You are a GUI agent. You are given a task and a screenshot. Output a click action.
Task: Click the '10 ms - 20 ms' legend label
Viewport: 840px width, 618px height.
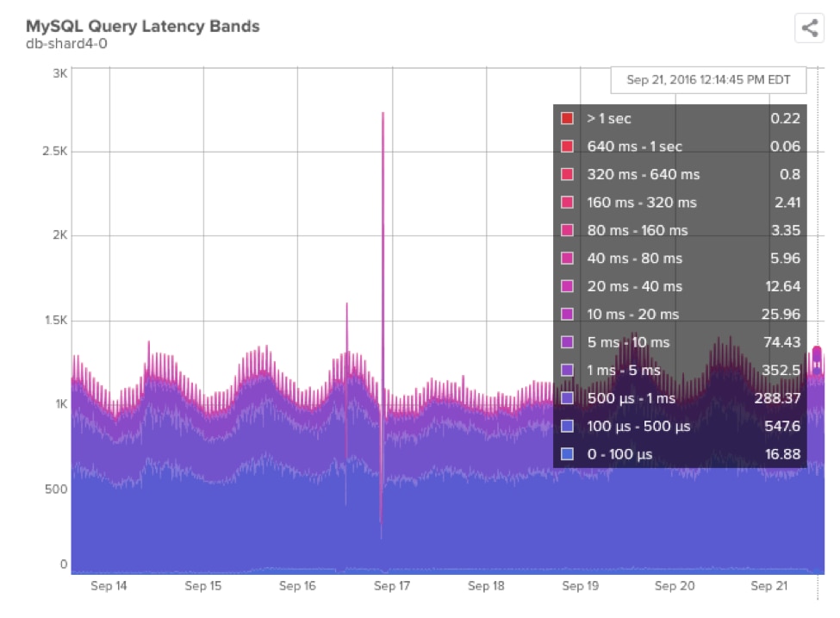point(632,314)
